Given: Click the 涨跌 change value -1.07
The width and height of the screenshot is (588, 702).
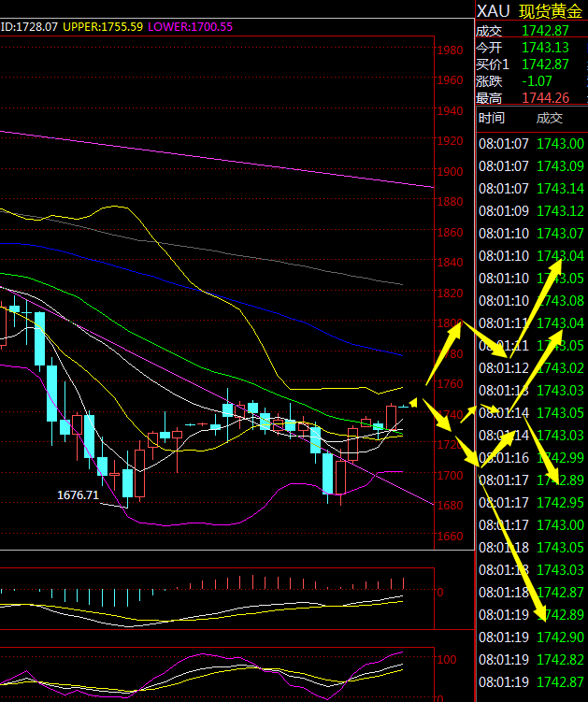Looking at the screenshot, I should coord(537,81).
